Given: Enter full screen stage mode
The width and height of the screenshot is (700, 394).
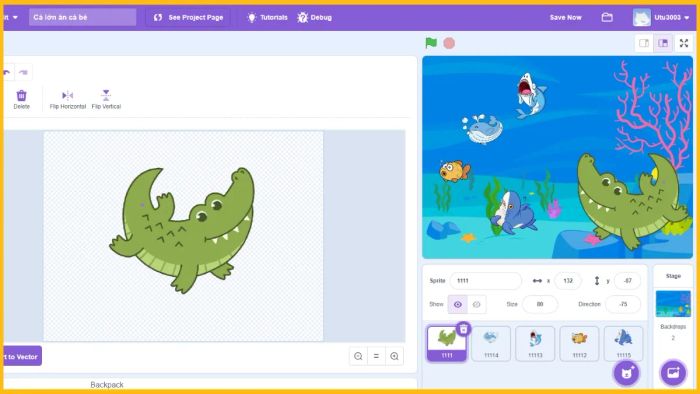Looking at the screenshot, I should (683, 43).
